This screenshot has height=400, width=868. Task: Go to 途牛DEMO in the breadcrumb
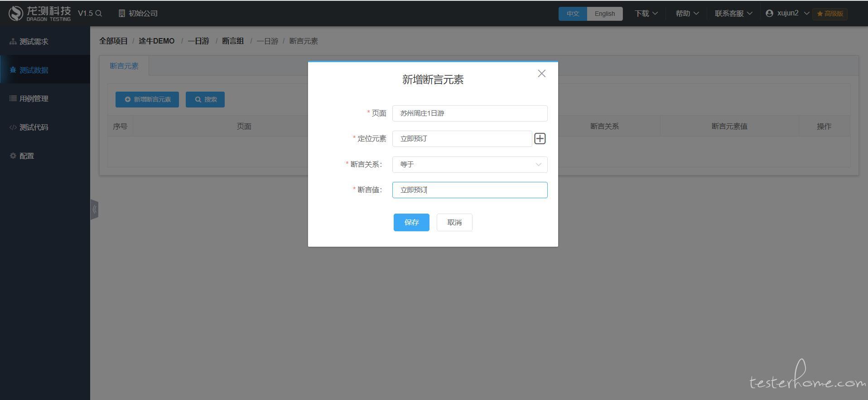pos(156,41)
